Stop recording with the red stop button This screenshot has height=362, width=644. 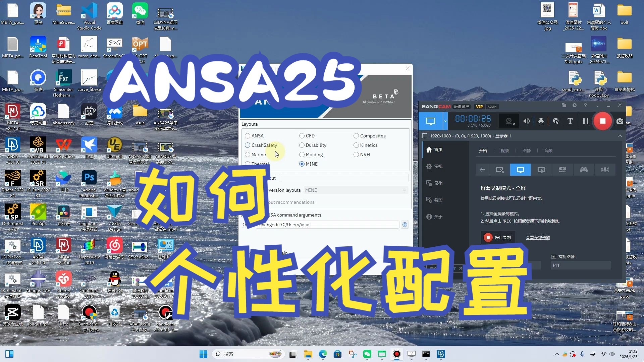coord(602,121)
